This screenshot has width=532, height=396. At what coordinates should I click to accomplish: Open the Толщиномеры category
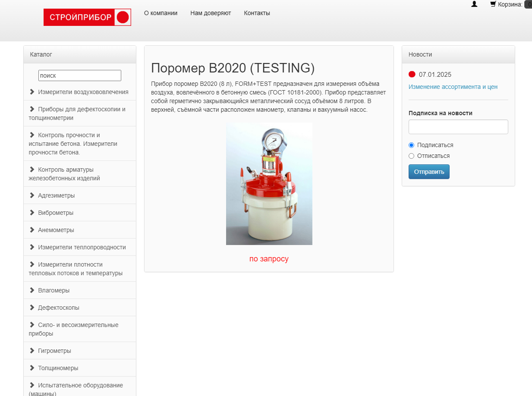tap(58, 368)
